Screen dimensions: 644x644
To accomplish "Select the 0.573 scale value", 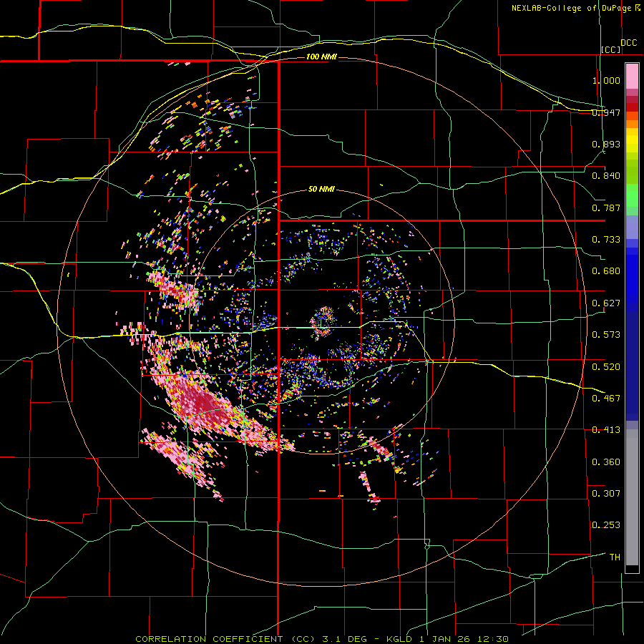I will pyautogui.click(x=606, y=335).
